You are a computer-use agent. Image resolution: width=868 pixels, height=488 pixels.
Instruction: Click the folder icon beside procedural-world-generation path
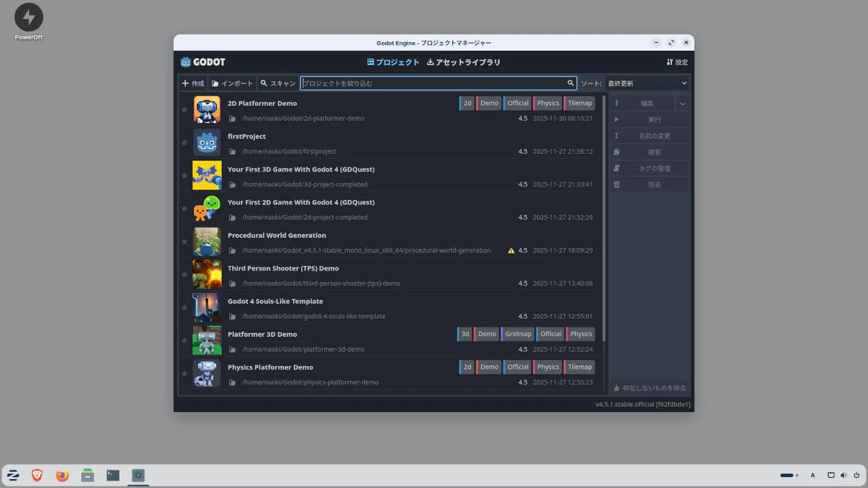(232, 251)
